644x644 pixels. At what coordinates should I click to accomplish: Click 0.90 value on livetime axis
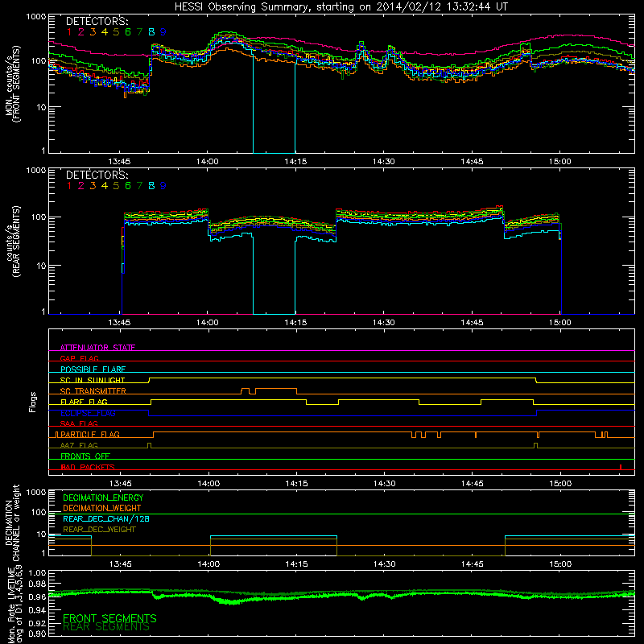[x=37, y=634]
